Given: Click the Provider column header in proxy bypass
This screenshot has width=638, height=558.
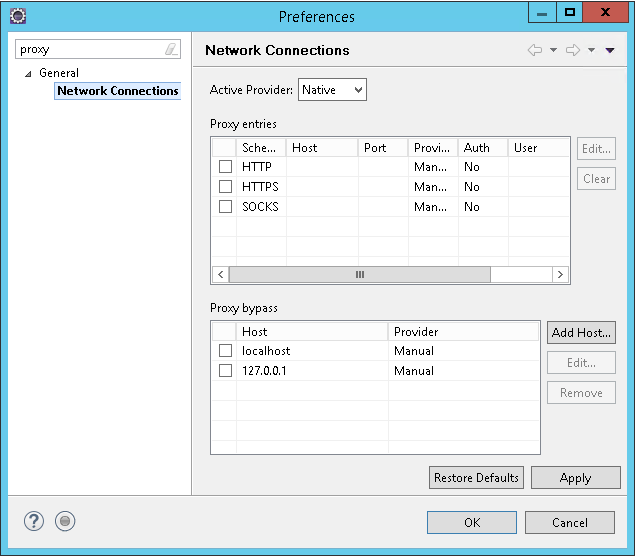Looking at the screenshot, I should pyautogui.click(x=463, y=332).
